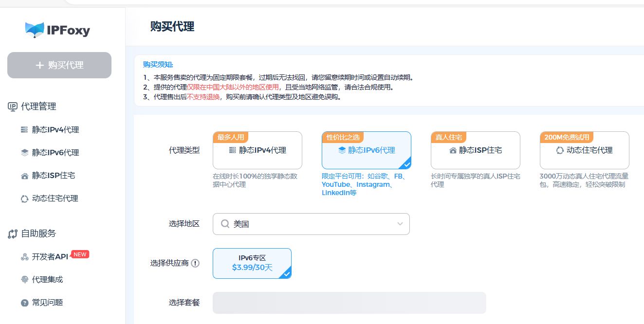Go to 静态ISP住宅 in the sidebar
The image size is (644, 324).
[54, 176]
